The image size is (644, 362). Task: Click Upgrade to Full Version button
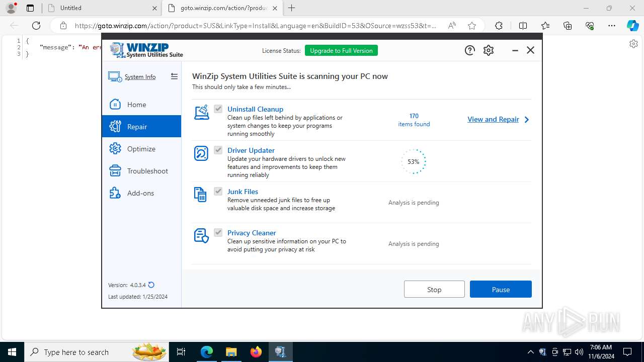[341, 50]
